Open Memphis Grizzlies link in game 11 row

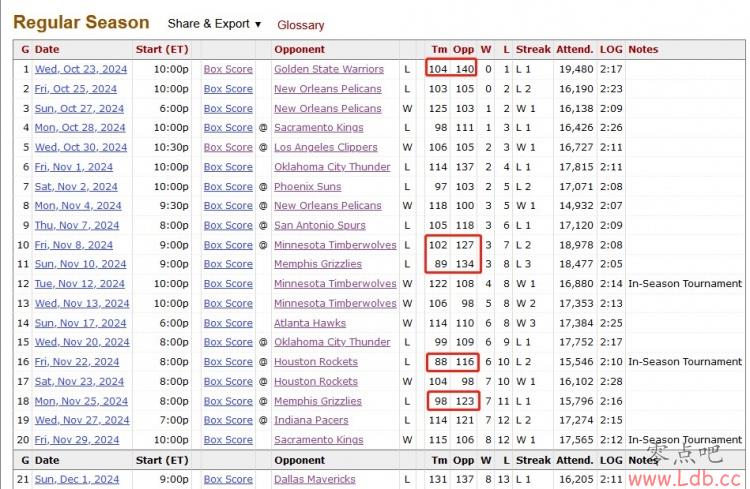pyautogui.click(x=318, y=264)
